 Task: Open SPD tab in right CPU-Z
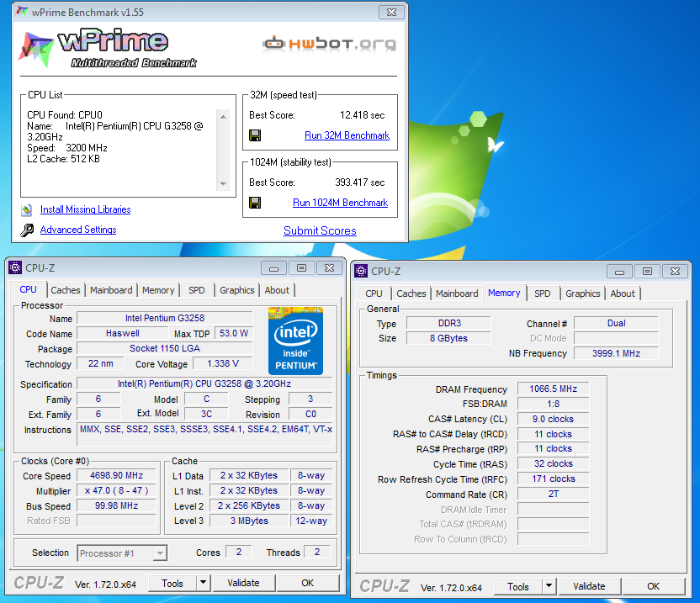(x=543, y=294)
